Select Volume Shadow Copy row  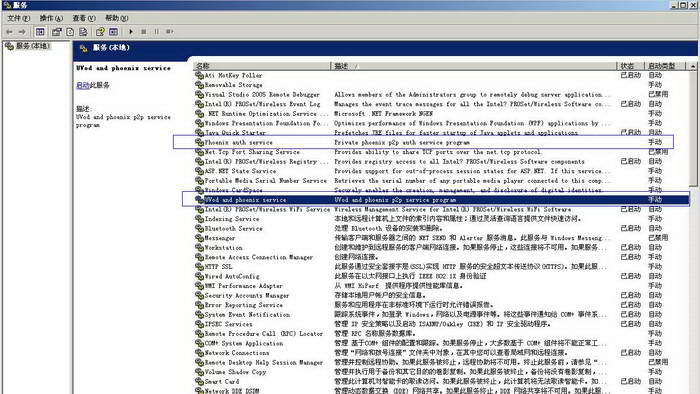[x=442, y=372]
